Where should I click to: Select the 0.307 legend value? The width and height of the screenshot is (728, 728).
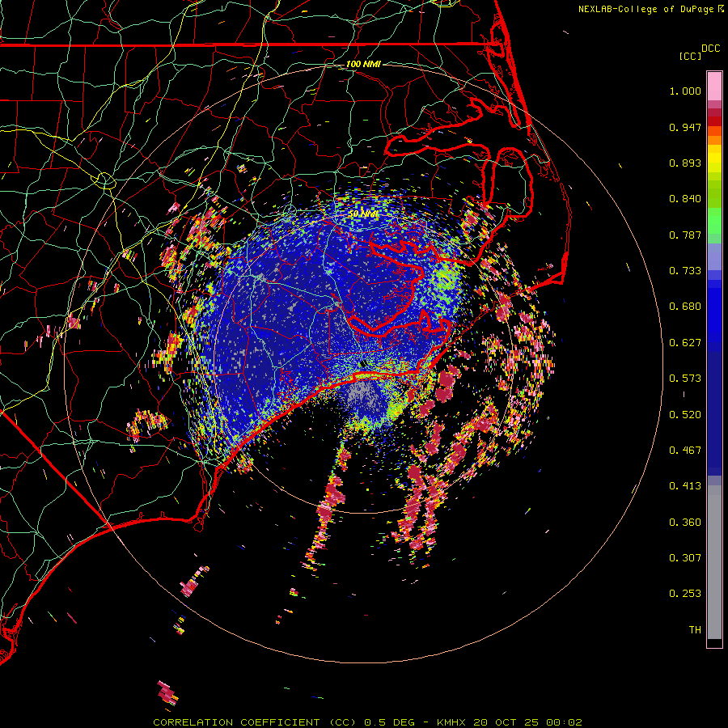(x=685, y=558)
